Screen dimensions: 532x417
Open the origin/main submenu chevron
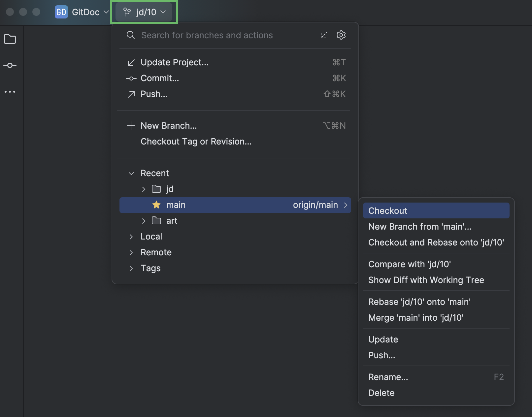(346, 205)
